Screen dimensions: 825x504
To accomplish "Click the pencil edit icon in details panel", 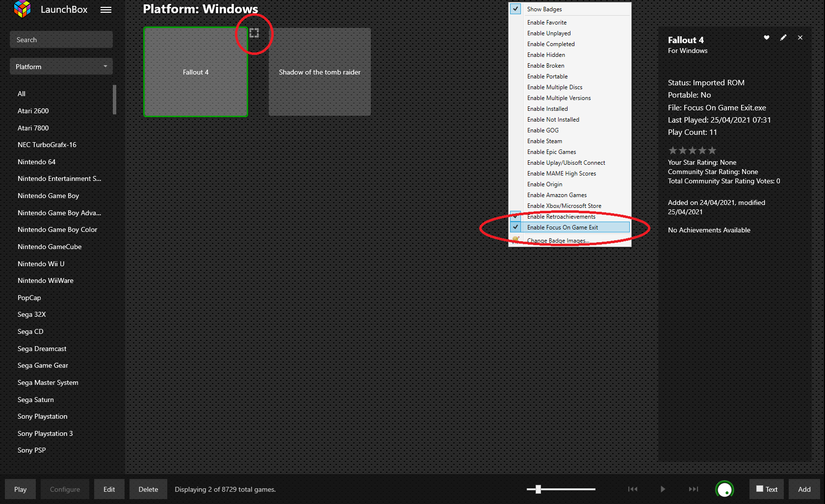I will pyautogui.click(x=783, y=38).
